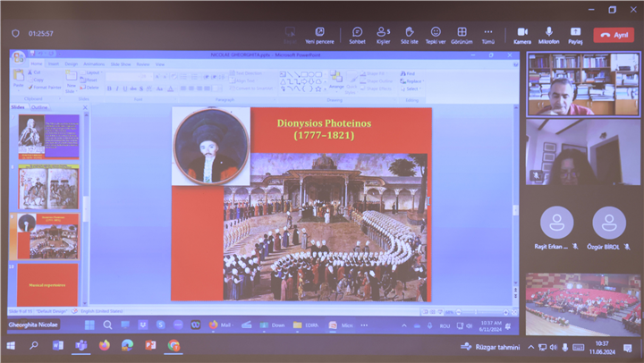Click the shared-screen search icon
This screenshot has width=644, height=363.
click(107, 325)
